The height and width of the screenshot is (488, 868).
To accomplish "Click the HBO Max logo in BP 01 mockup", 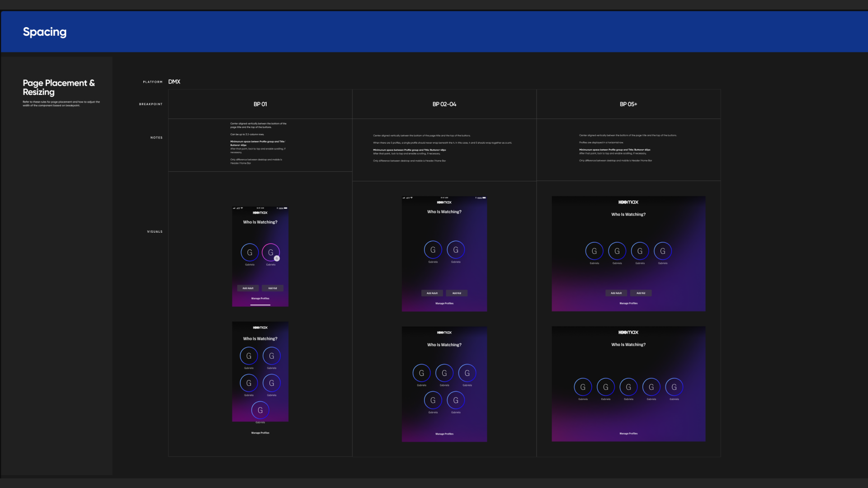I will click(260, 213).
